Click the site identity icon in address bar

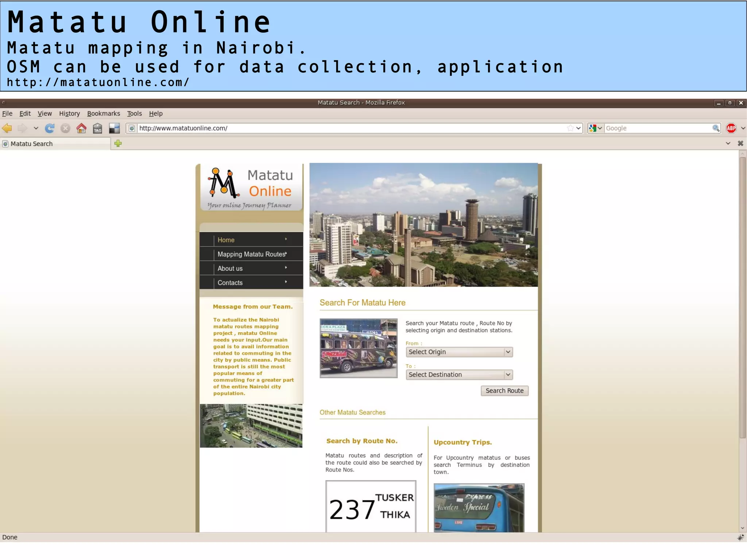(132, 128)
